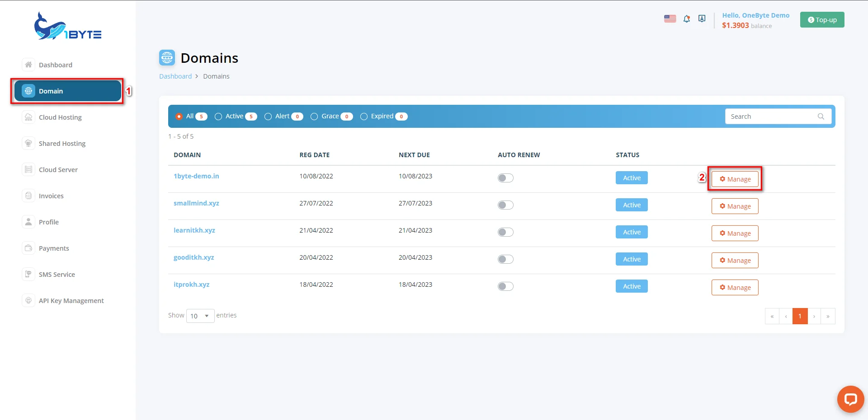Open the Show entries dropdown
Image resolution: width=868 pixels, height=420 pixels.
pyautogui.click(x=199, y=316)
